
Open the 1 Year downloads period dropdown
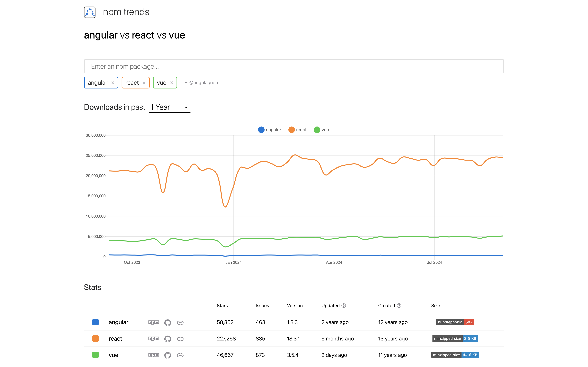(x=169, y=107)
